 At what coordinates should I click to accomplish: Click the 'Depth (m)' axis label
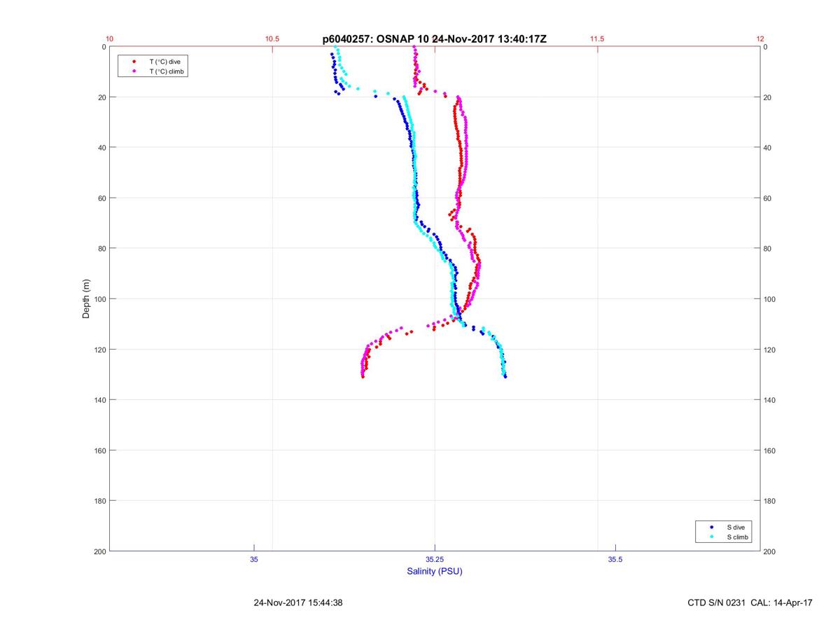(86, 299)
